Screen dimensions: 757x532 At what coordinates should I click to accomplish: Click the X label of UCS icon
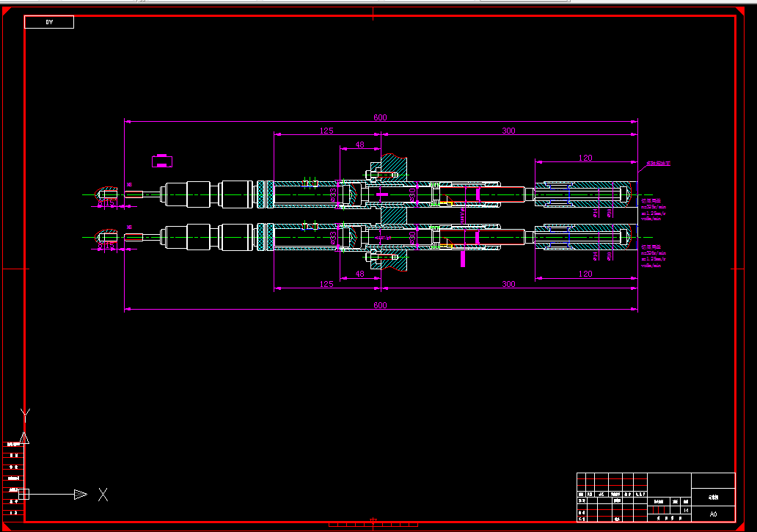(x=103, y=495)
